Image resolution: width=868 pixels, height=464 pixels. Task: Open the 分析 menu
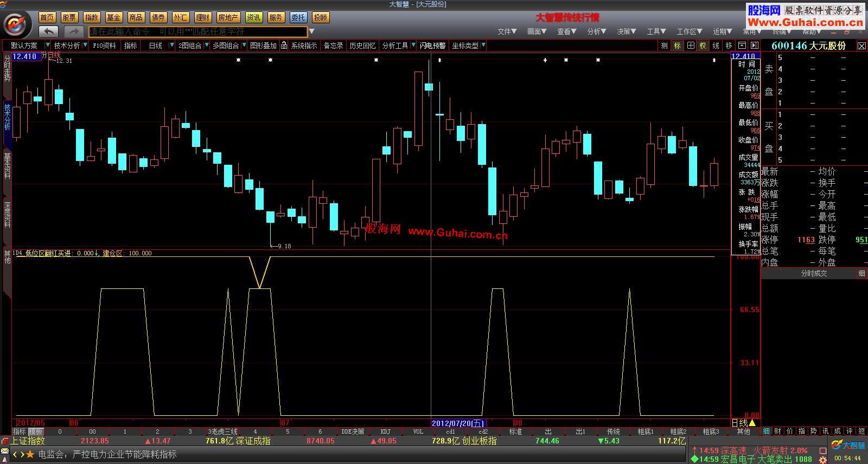597,31
